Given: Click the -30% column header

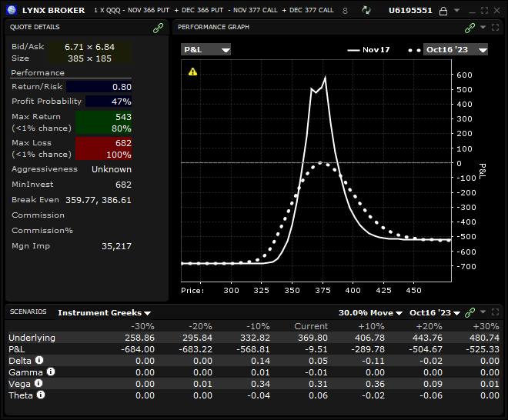Looking at the screenshot, I should [142, 326].
